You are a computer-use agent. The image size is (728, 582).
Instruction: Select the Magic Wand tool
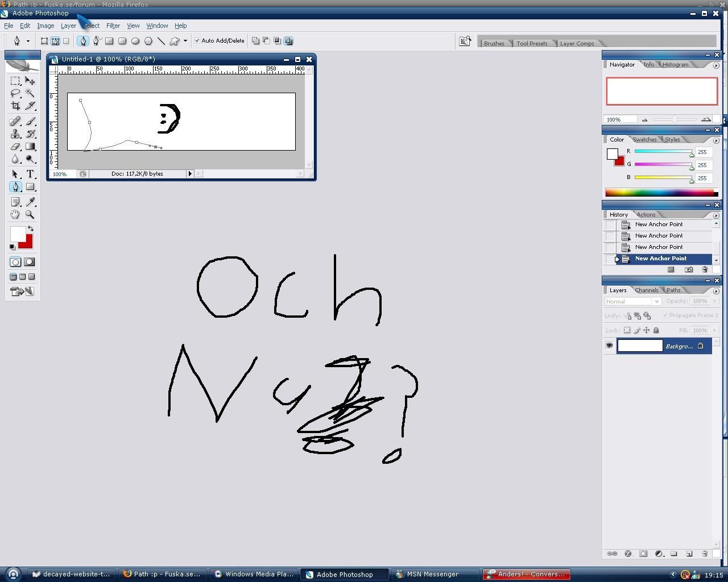30,93
